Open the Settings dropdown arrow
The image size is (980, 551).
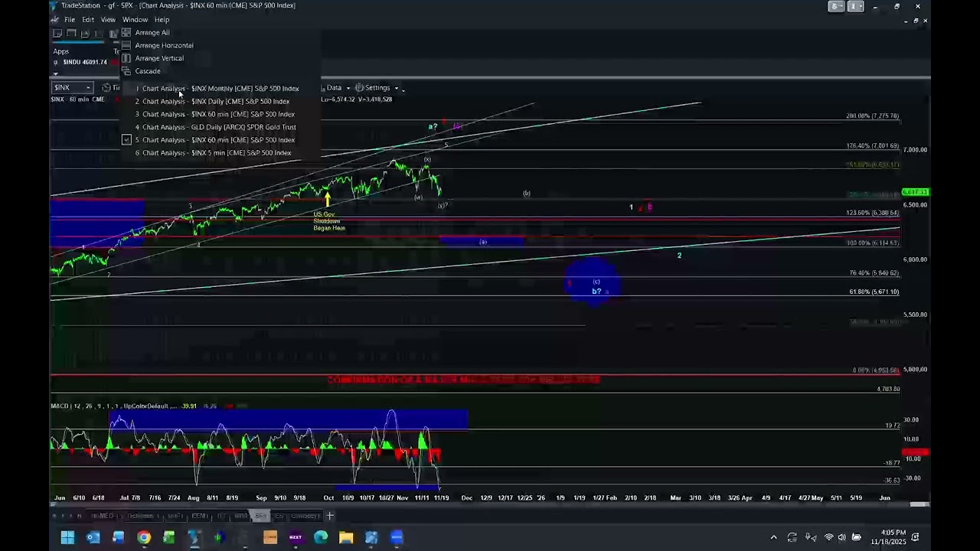pos(397,88)
